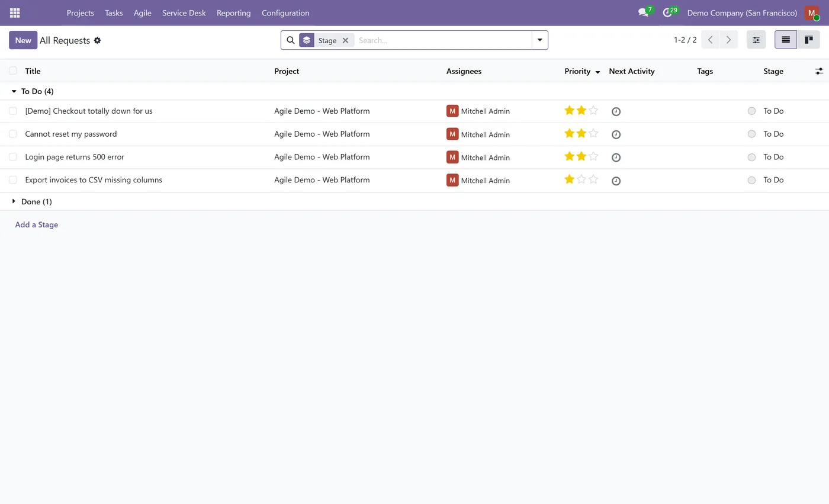Toggle state circle for Cannot reset my password
The width and height of the screenshot is (829, 504).
click(751, 134)
